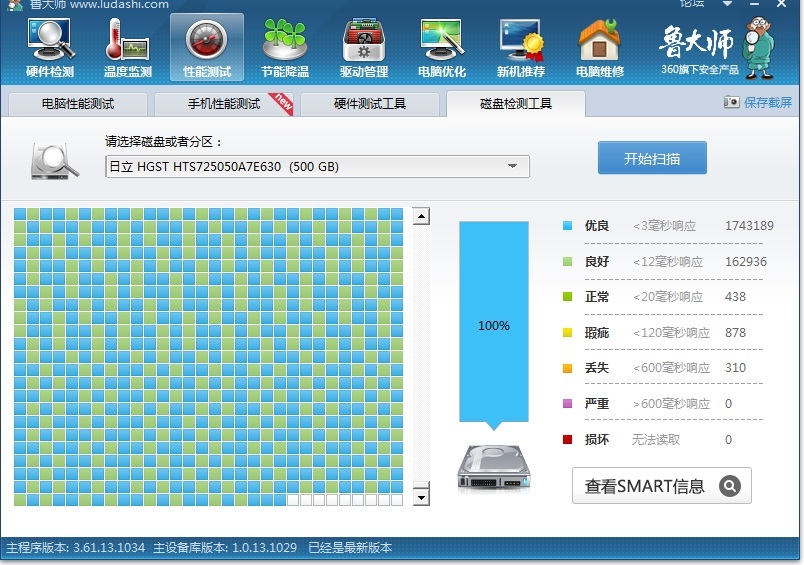Image resolution: width=804 pixels, height=565 pixels.
Task: Click 请选择磁盘或者分区 label
Action: pos(164,142)
